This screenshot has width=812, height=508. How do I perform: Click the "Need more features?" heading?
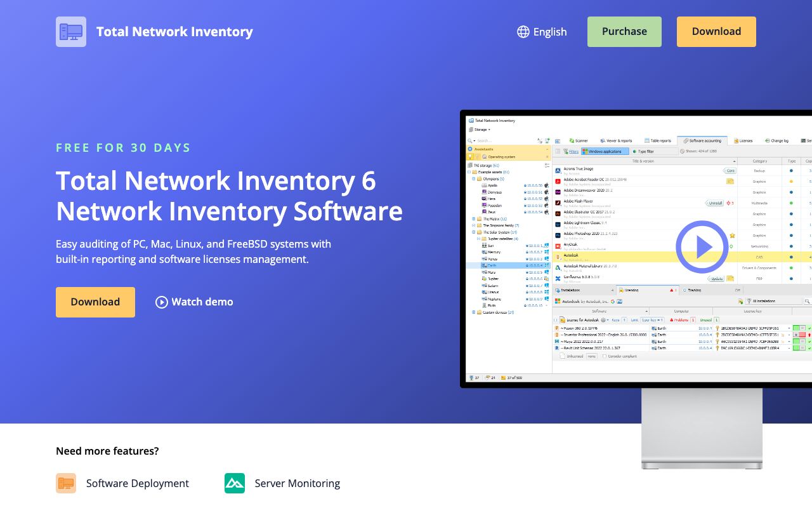[107, 451]
